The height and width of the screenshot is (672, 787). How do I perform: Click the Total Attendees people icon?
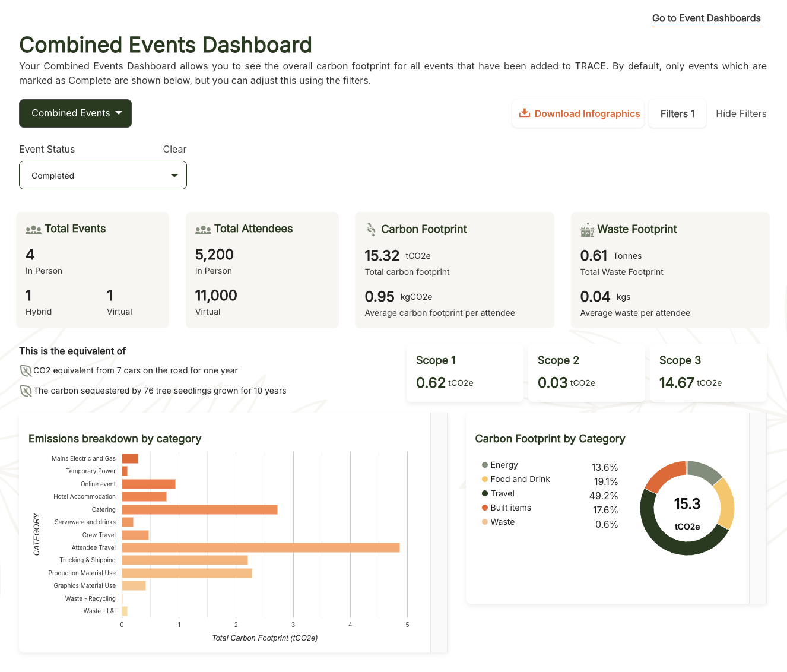(203, 230)
